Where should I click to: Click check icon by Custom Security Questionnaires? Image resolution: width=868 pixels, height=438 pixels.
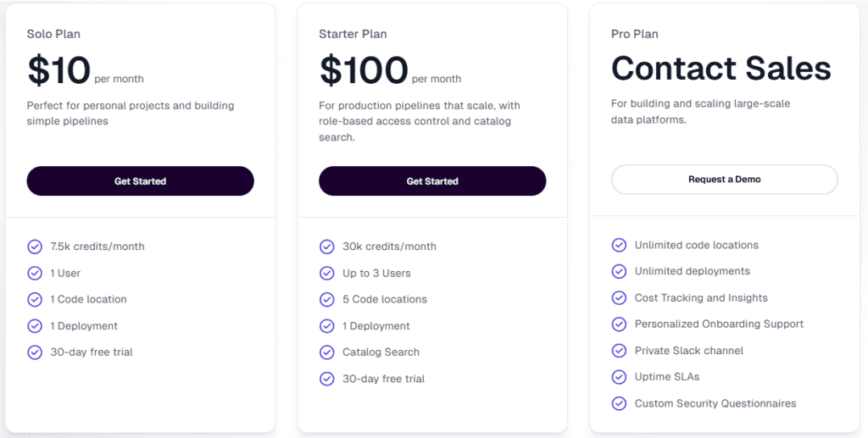coord(619,403)
